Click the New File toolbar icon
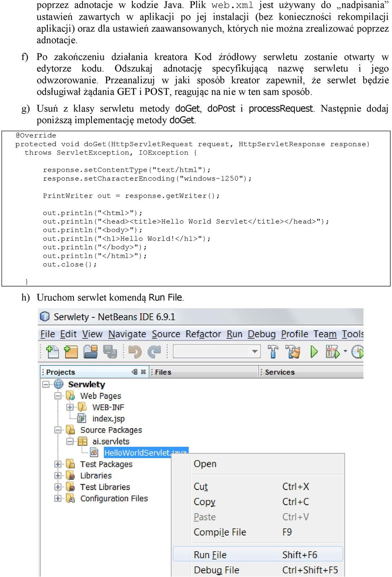The image size is (392, 577). point(53,352)
